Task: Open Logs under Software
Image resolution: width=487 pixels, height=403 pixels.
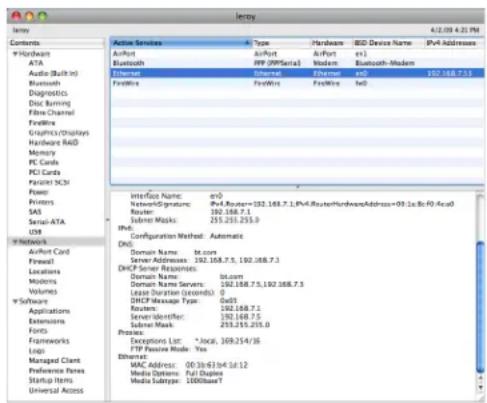Action: [x=36, y=351]
